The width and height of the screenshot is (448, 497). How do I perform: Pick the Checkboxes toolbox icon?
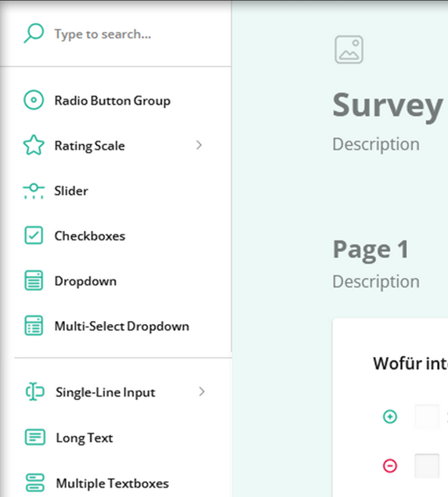tap(34, 235)
